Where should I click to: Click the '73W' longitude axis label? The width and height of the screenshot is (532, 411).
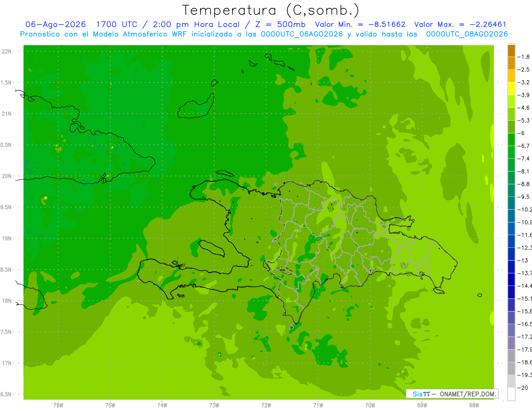coord(214,405)
